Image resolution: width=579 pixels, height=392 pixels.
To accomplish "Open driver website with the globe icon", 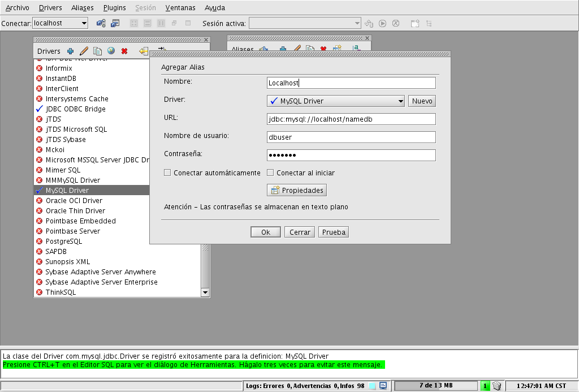I will click(x=111, y=50).
